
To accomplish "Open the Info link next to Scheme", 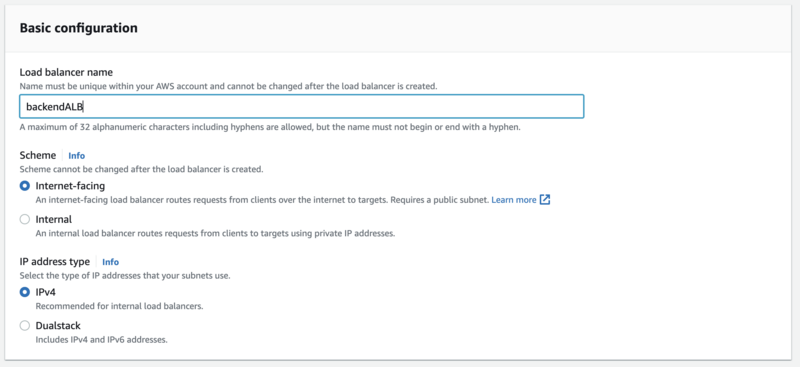I will [77, 156].
